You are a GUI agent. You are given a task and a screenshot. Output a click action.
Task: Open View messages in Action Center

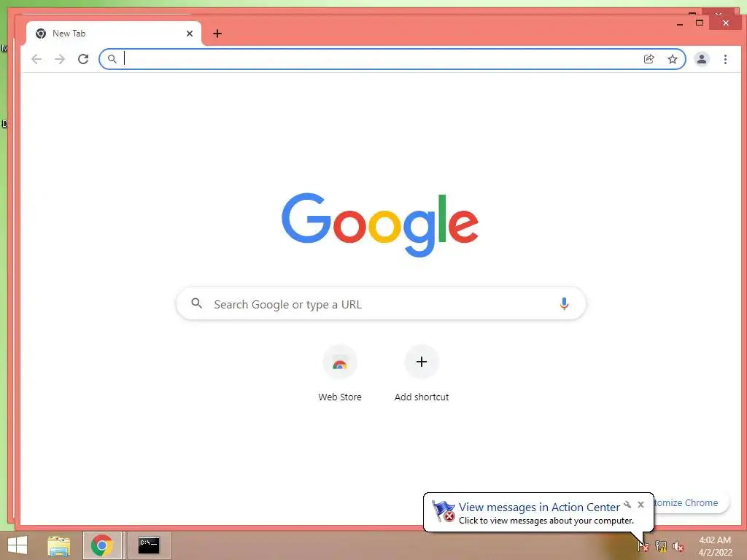click(x=539, y=507)
